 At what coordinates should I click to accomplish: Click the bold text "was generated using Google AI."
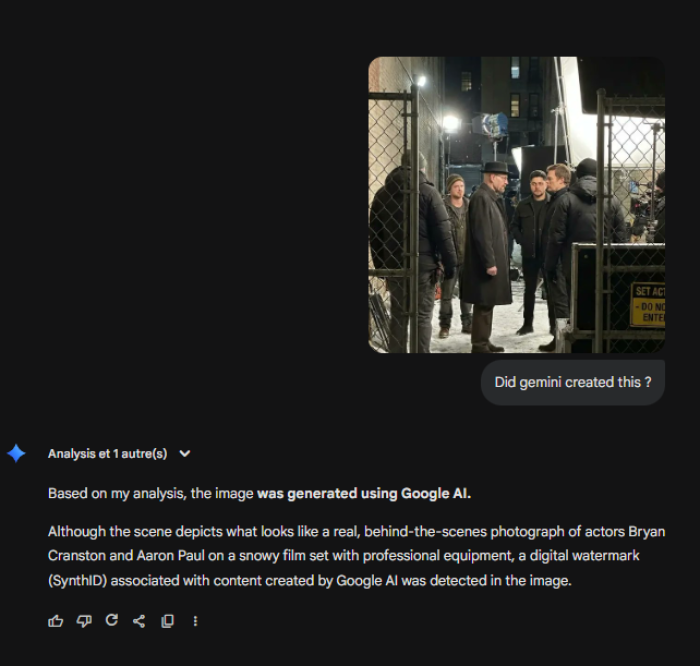point(364,493)
